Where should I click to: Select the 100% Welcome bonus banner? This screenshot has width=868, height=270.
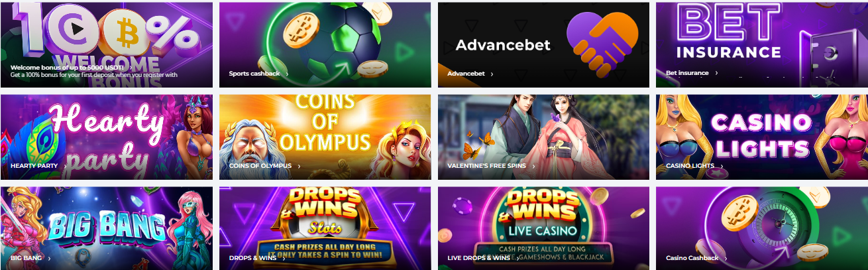point(107,45)
